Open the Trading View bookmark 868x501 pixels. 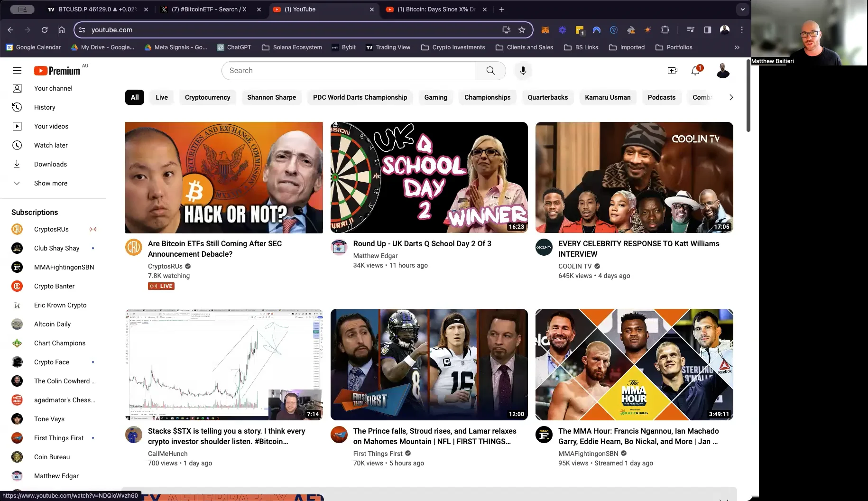388,47
